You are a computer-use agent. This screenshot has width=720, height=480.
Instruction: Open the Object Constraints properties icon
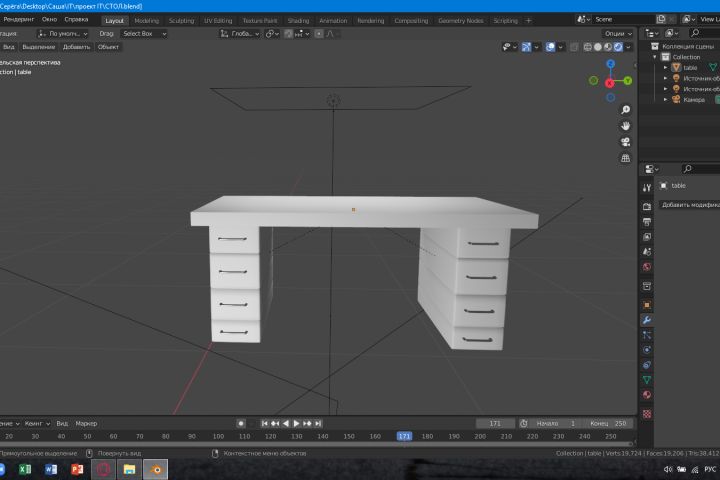click(647, 365)
